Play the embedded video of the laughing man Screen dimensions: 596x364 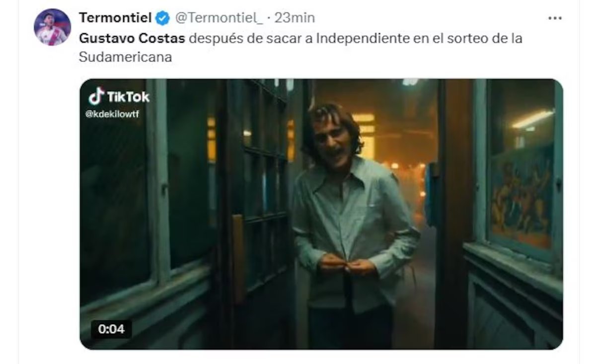pos(321,214)
